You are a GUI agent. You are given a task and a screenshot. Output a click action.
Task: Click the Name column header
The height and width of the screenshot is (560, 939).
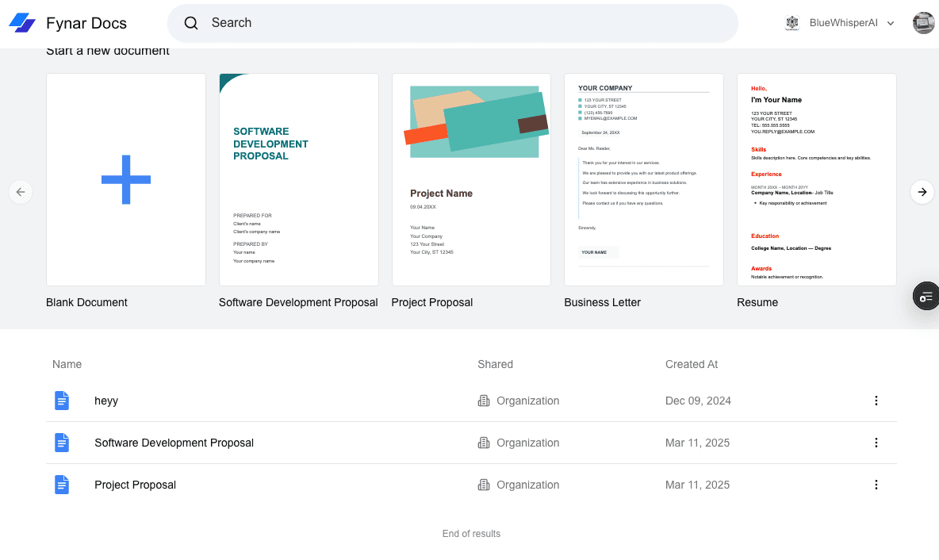(x=67, y=364)
